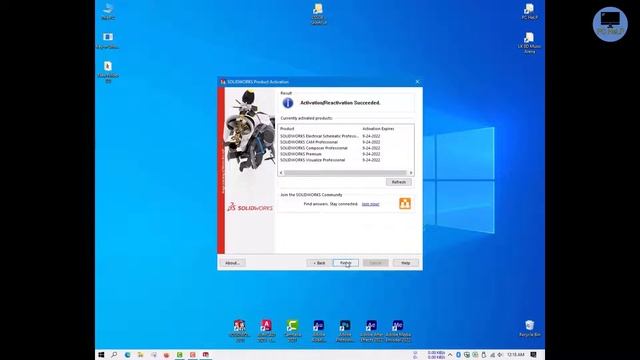Select the PC HeLP shortcut on desktop

529,11
